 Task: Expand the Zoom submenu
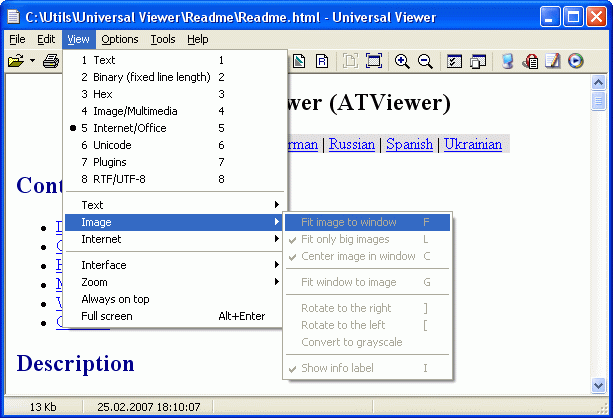point(174,282)
